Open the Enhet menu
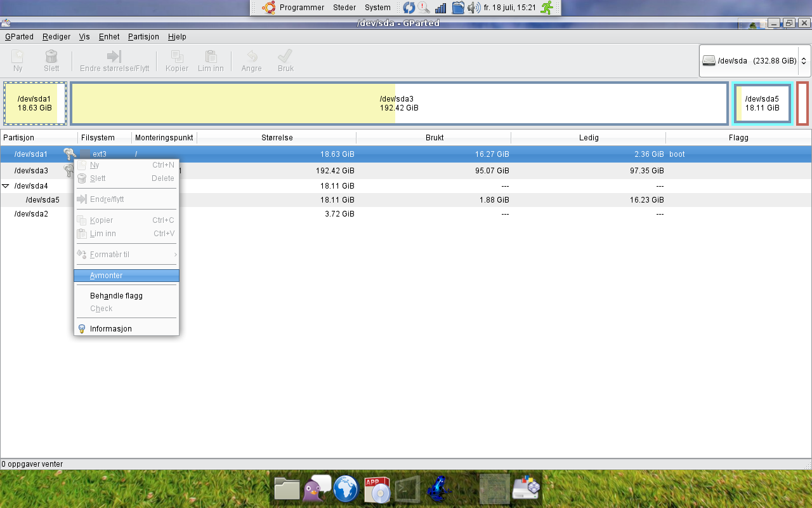The width and height of the screenshot is (812, 508). (x=109, y=37)
